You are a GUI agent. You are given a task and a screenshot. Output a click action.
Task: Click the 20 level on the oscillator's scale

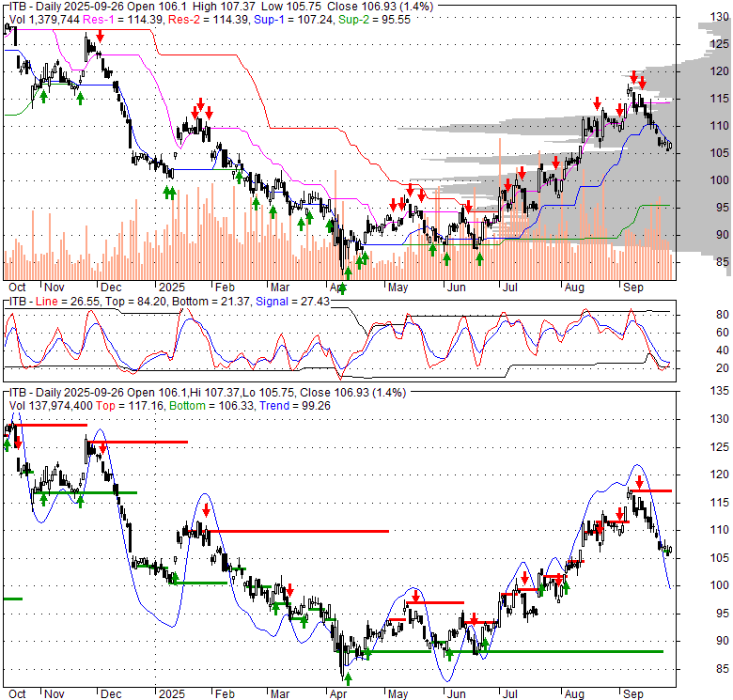[x=723, y=368]
